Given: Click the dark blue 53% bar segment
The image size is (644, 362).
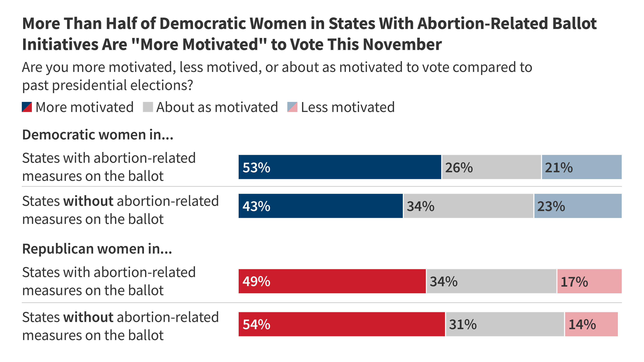Looking at the screenshot, I should point(339,167).
